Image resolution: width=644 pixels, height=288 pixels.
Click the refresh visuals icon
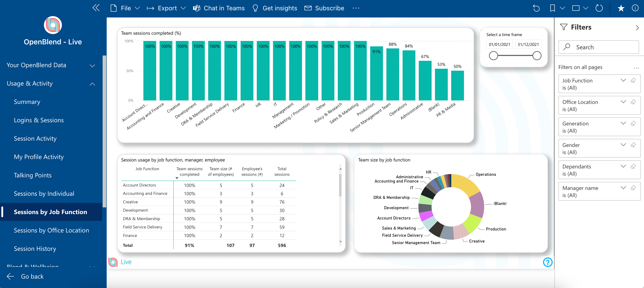click(599, 8)
